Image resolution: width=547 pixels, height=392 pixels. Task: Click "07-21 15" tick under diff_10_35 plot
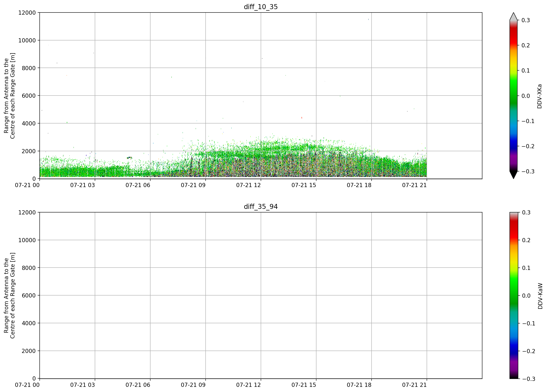(x=304, y=185)
